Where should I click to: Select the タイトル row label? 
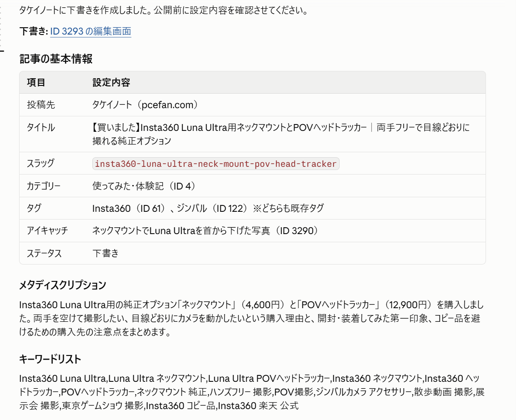coord(41,127)
